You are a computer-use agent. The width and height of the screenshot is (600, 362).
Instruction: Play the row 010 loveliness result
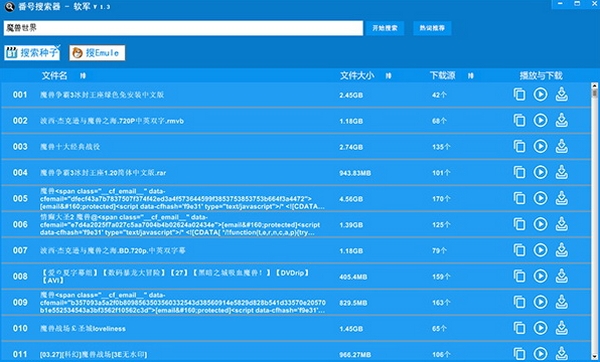[x=540, y=328]
